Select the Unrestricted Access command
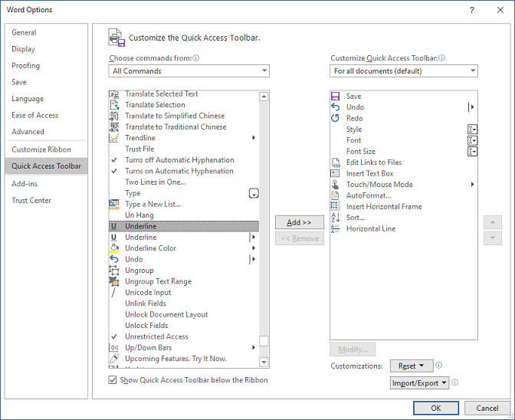 (x=184, y=336)
